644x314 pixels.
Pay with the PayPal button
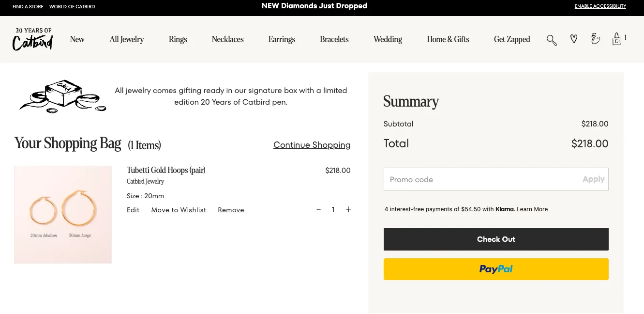(496, 269)
